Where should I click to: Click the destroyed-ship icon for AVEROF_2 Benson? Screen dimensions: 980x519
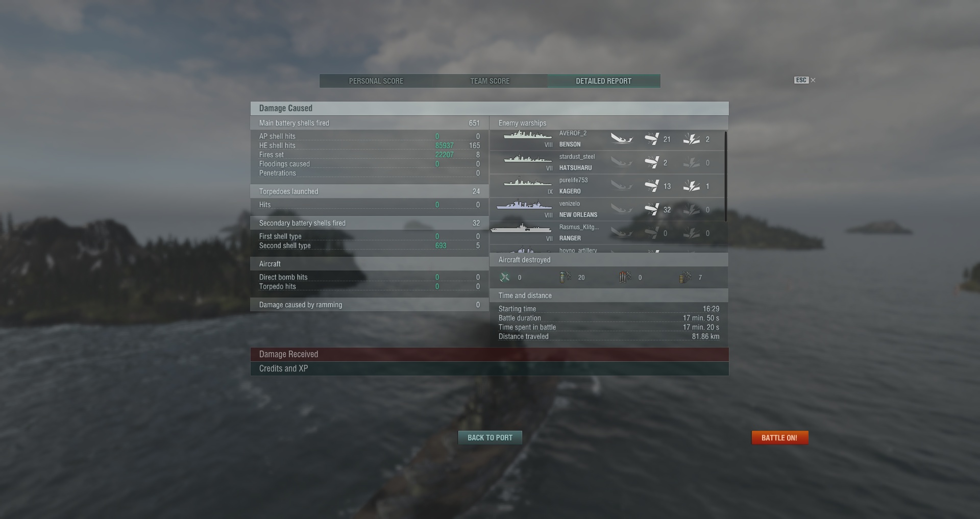coord(622,139)
